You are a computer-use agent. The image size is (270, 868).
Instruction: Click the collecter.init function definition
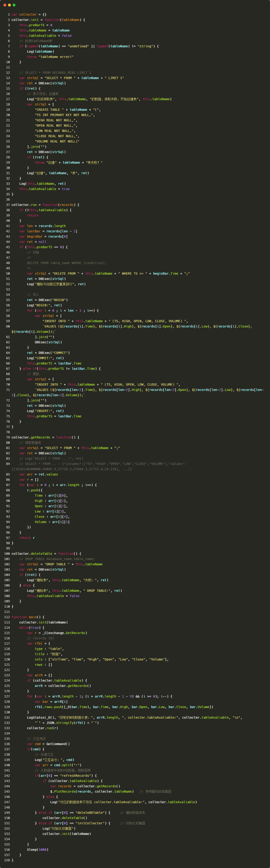pyautogui.click(x=25, y=20)
